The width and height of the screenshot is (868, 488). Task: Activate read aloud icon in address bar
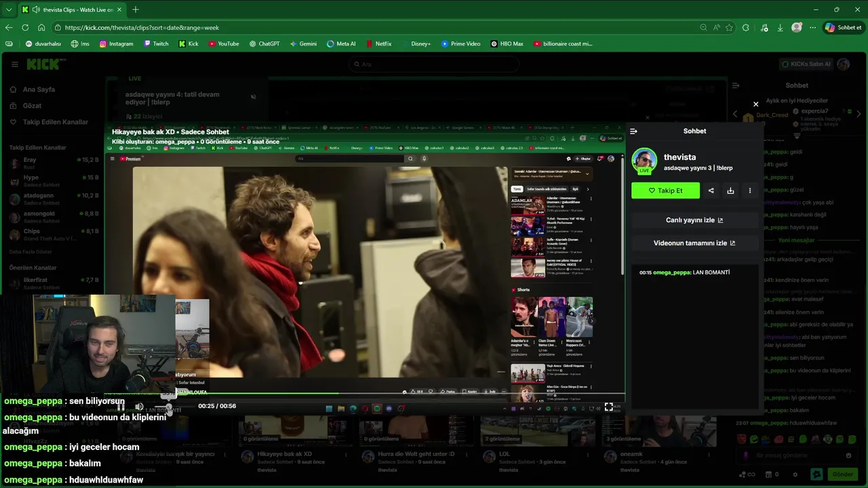716,28
